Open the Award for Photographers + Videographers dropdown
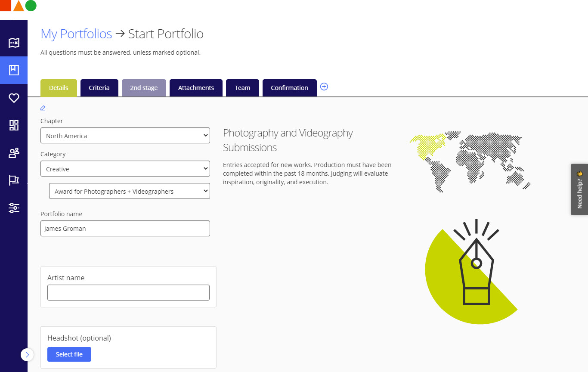The width and height of the screenshot is (588, 372). pos(129,191)
